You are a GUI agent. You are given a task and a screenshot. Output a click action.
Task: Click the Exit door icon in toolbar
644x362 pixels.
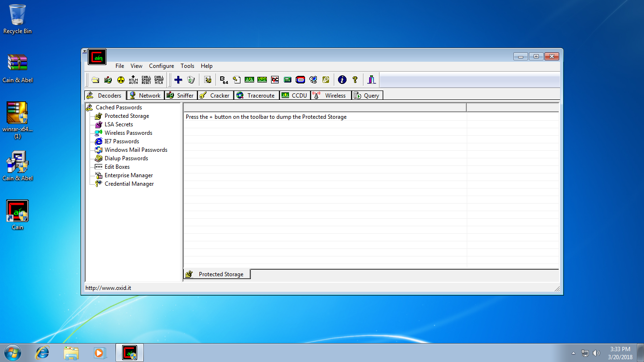pyautogui.click(x=372, y=80)
